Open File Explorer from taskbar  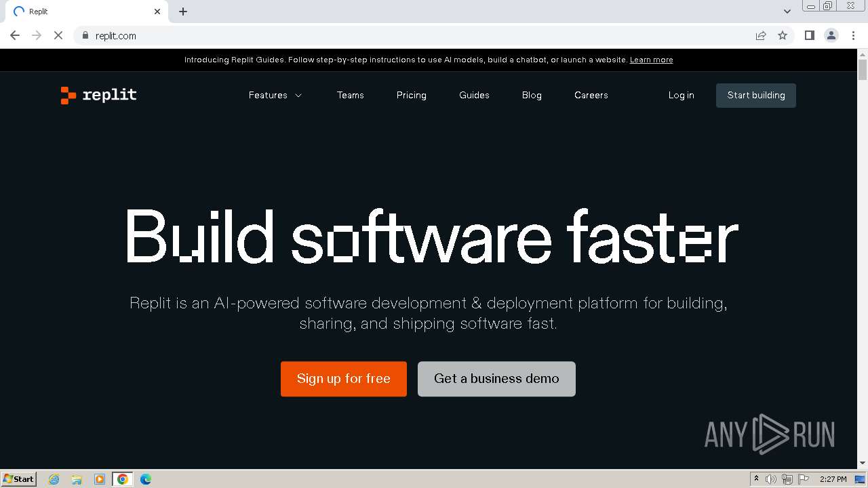tap(77, 479)
